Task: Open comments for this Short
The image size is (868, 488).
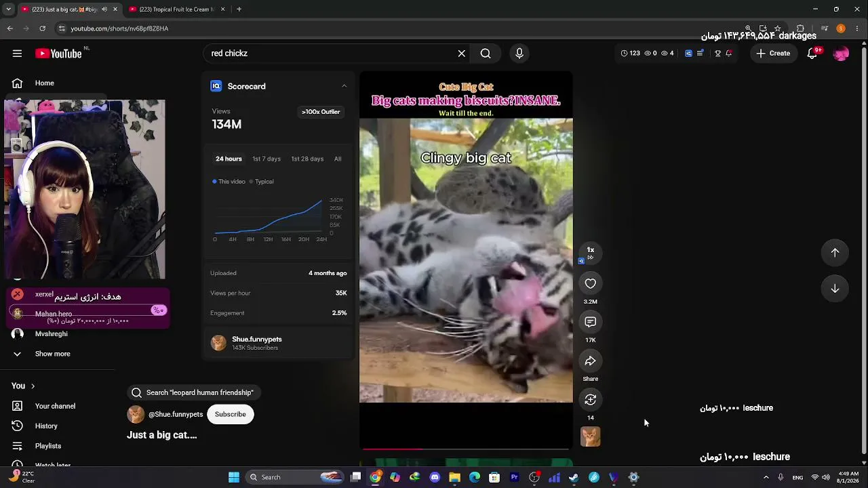Action: click(591, 323)
